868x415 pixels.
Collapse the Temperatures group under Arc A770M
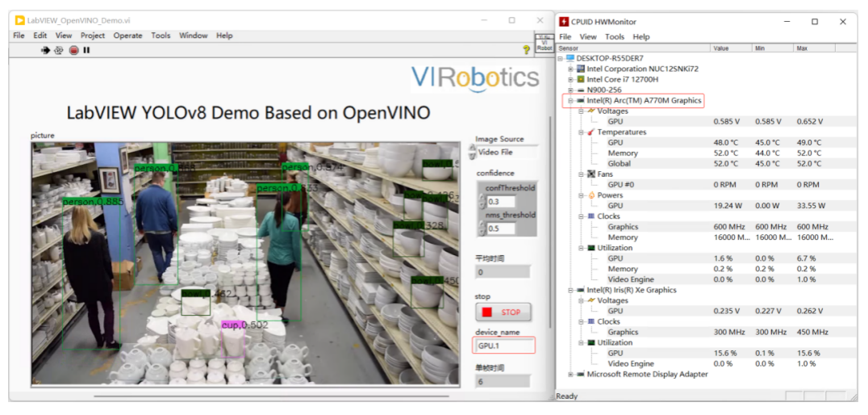click(x=582, y=132)
